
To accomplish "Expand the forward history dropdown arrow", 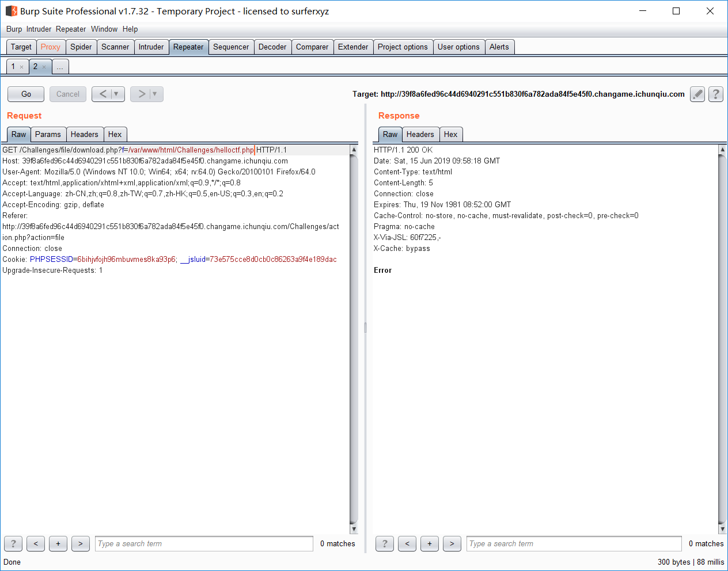I will [155, 94].
